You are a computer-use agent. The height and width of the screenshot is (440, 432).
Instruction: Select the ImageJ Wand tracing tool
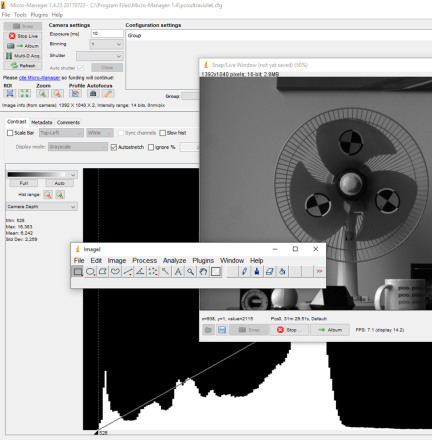pos(166,272)
